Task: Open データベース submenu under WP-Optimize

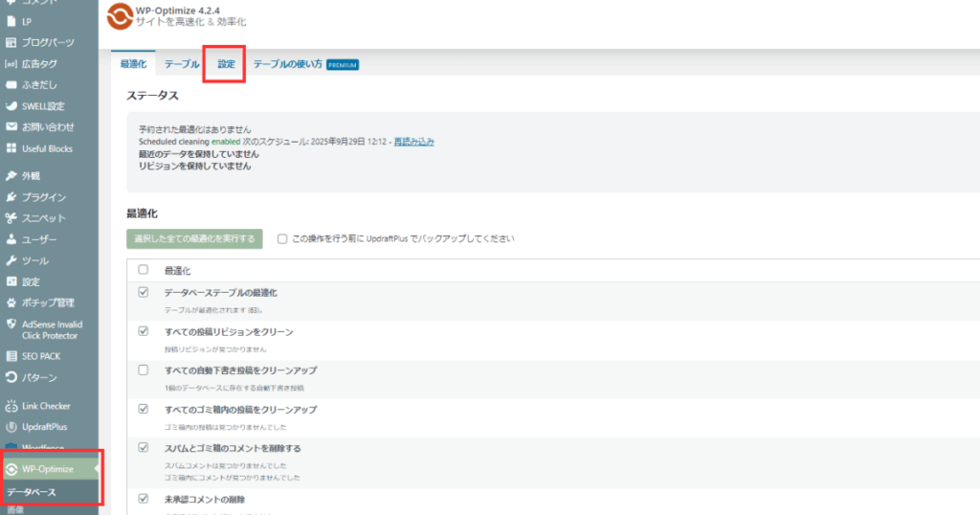Action: (x=31, y=492)
